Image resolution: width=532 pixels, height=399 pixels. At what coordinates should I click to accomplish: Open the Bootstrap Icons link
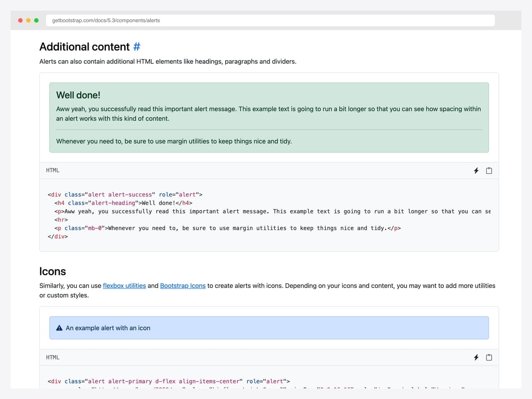(x=183, y=286)
